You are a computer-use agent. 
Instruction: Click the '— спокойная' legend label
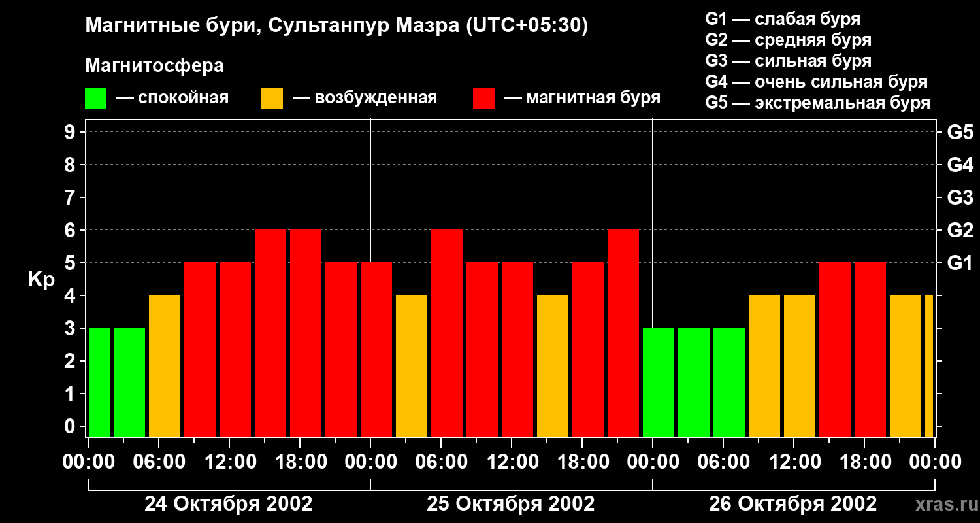[172, 98]
